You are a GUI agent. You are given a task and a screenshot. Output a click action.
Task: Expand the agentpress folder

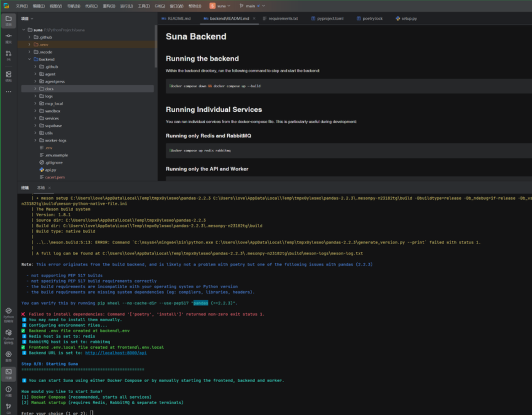point(35,81)
